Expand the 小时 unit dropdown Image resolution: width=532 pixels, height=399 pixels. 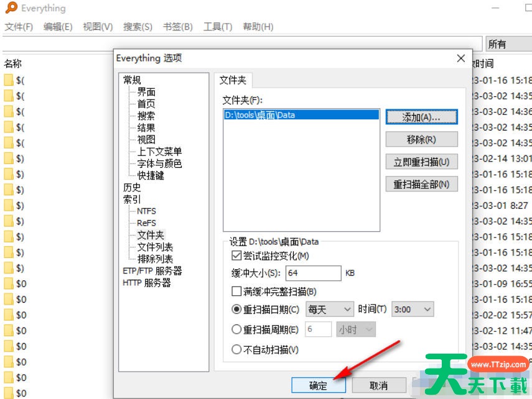355,329
